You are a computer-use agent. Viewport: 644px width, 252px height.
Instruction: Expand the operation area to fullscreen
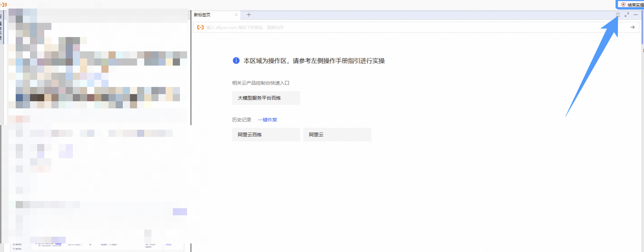pos(627,15)
